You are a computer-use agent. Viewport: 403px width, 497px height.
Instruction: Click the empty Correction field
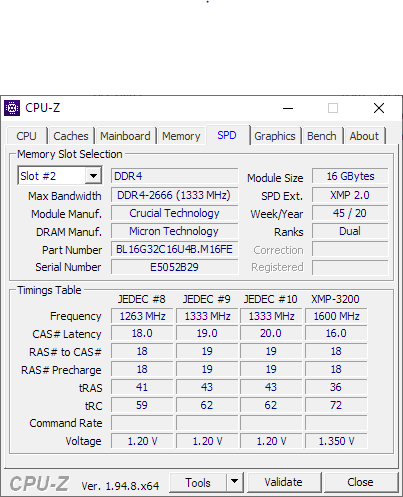[350, 249]
